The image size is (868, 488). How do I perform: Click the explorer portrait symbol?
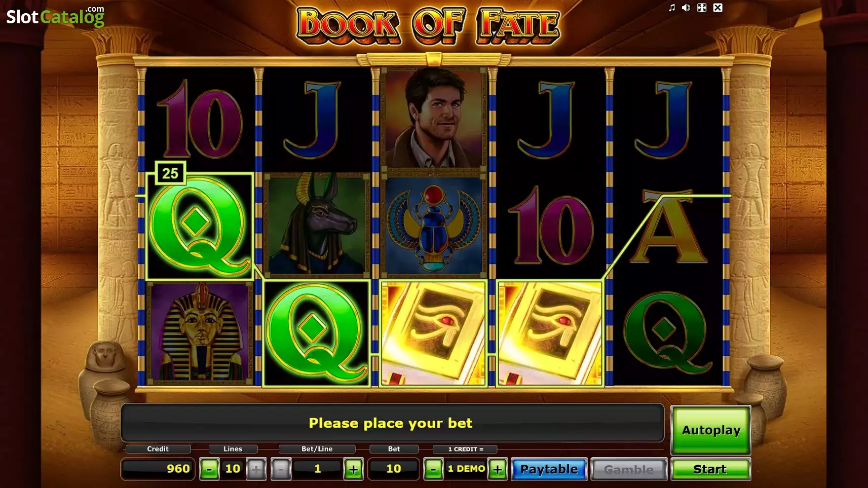pyautogui.click(x=433, y=119)
